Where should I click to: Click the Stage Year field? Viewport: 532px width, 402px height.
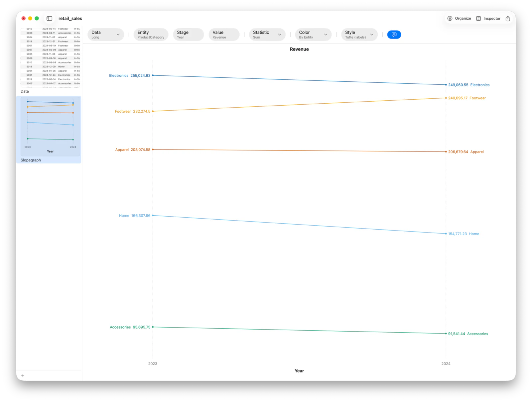pos(188,35)
